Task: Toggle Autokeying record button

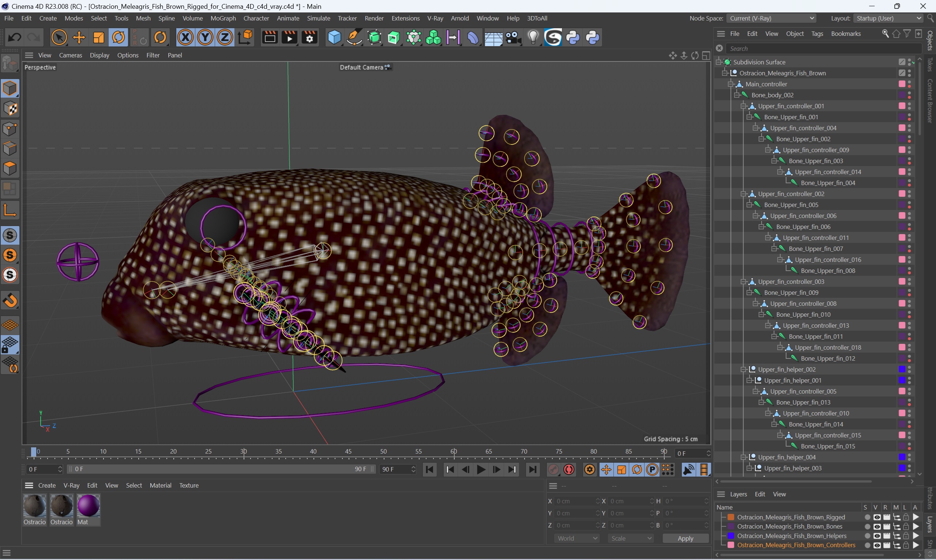Action: [x=569, y=469]
